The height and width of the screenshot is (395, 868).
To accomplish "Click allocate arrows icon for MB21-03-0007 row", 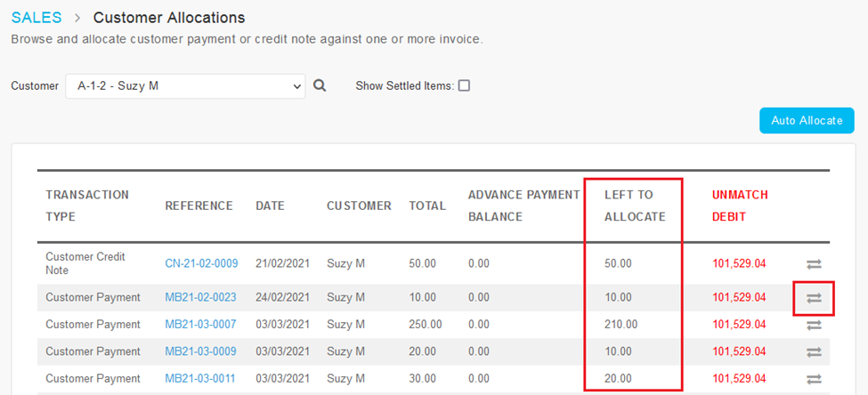I will pyautogui.click(x=814, y=325).
